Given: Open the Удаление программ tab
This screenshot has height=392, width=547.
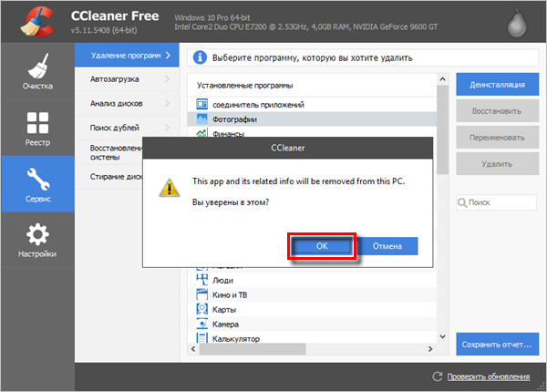Looking at the screenshot, I should (127, 55).
